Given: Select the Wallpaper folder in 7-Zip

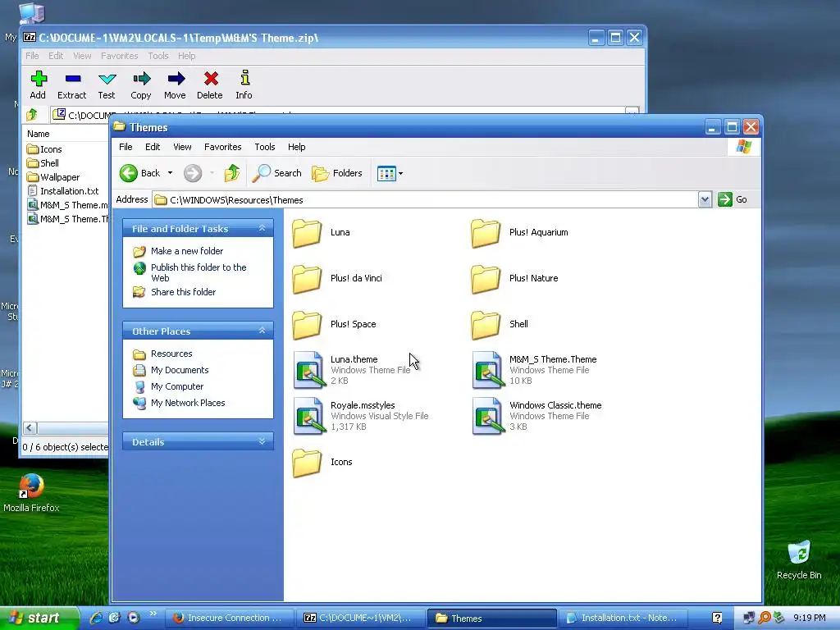Looking at the screenshot, I should pos(53,177).
